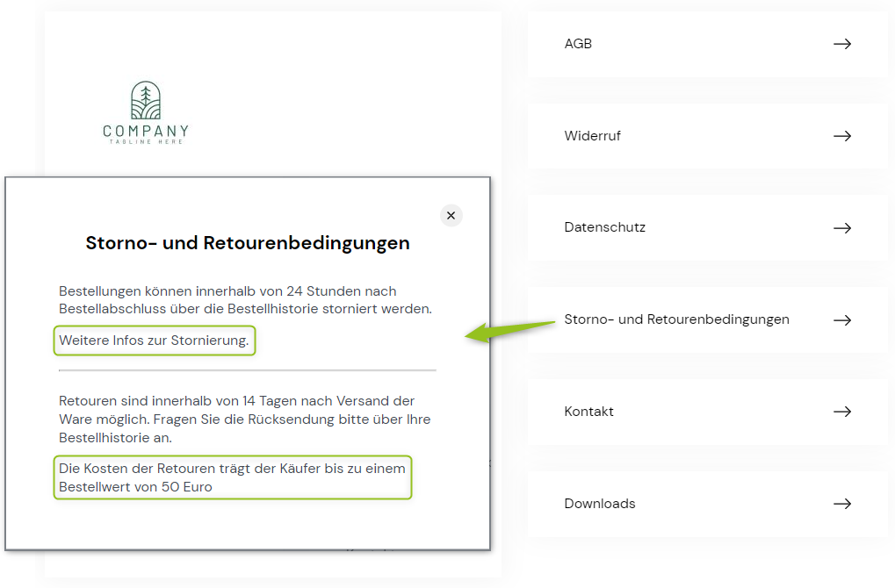Viewport: 895px width, 588px height.
Task: Open the Widerruf page
Action: tap(708, 136)
